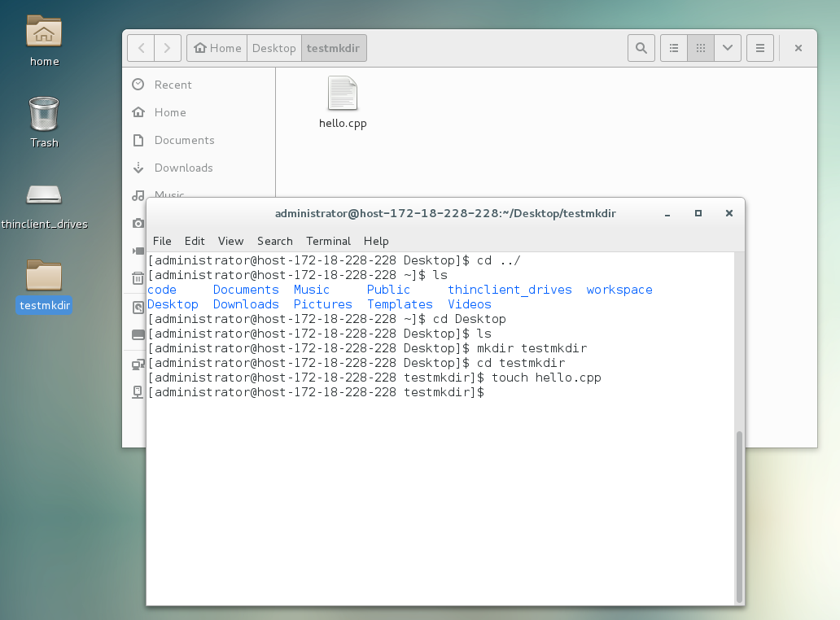Select Documents in the sidebar
Image resolution: width=840 pixels, height=620 pixels.
[x=184, y=140]
